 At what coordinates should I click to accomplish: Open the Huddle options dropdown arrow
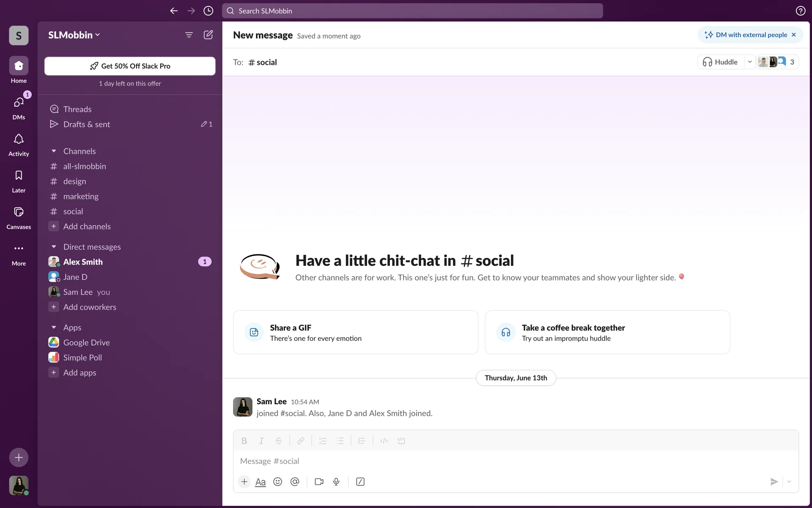(x=750, y=62)
